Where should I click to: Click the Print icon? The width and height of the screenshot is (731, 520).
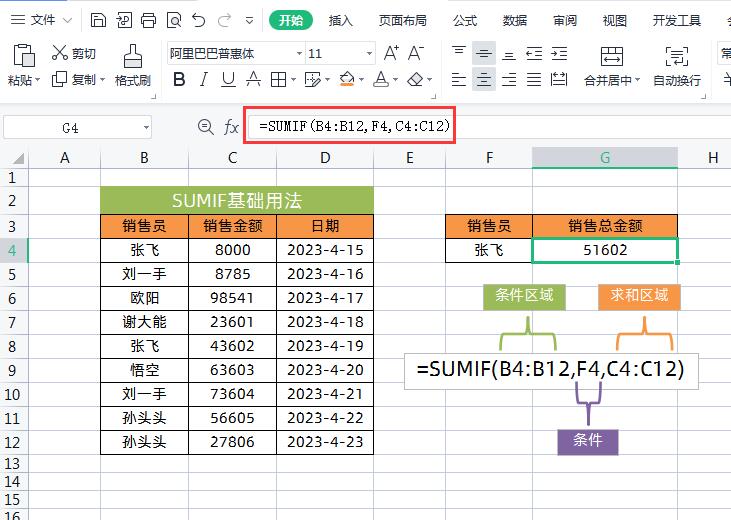click(x=149, y=20)
